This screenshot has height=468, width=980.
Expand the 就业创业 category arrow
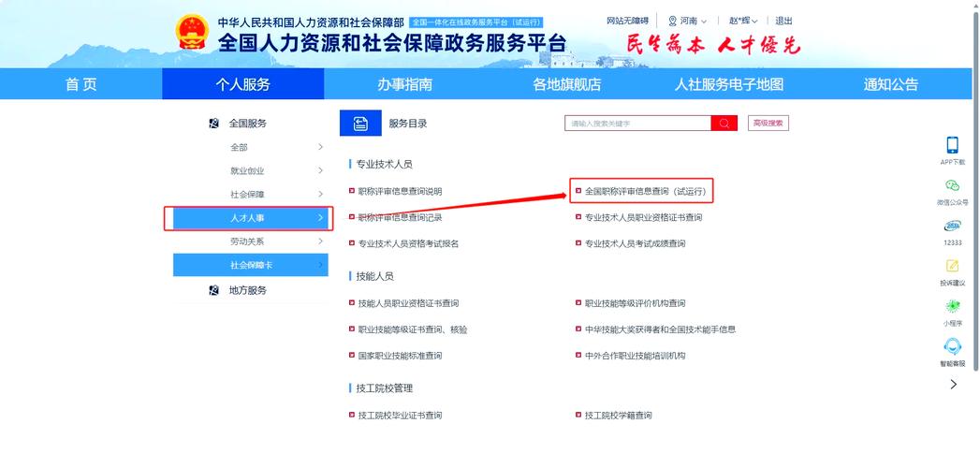tap(321, 170)
